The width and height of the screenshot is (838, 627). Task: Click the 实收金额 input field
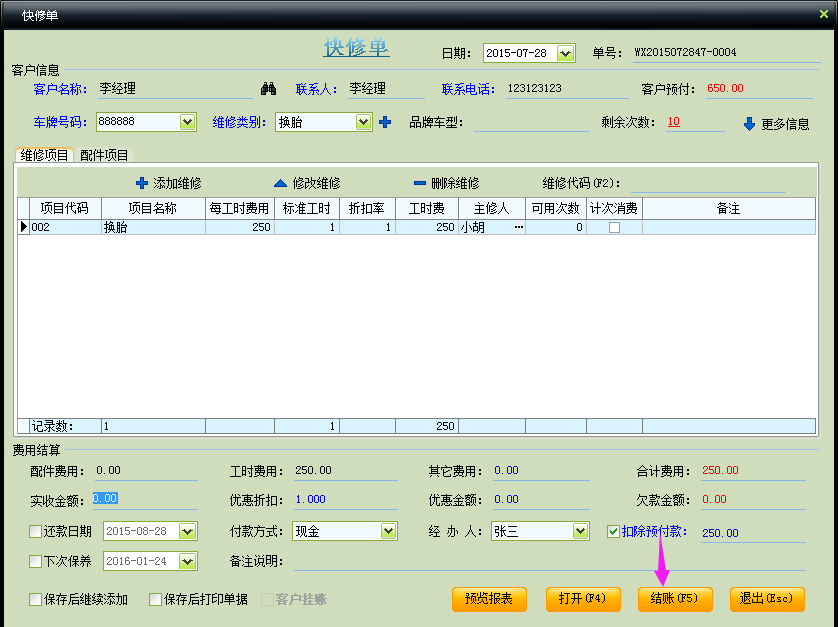coord(145,499)
